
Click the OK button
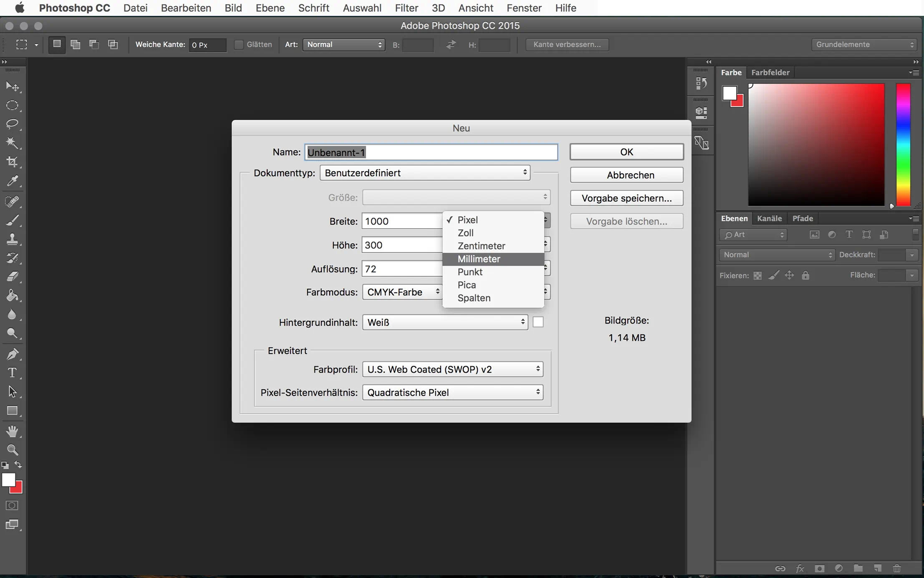626,152
